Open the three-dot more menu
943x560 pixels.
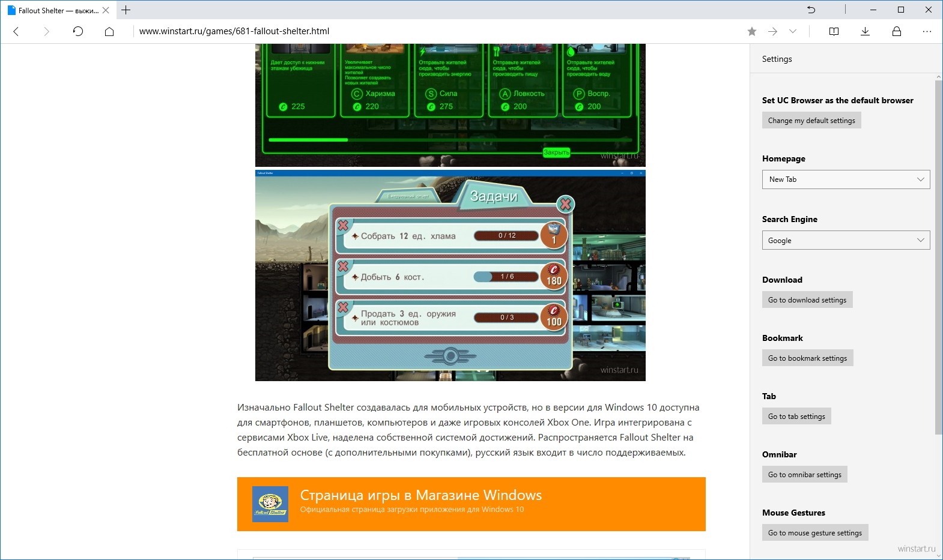927,31
